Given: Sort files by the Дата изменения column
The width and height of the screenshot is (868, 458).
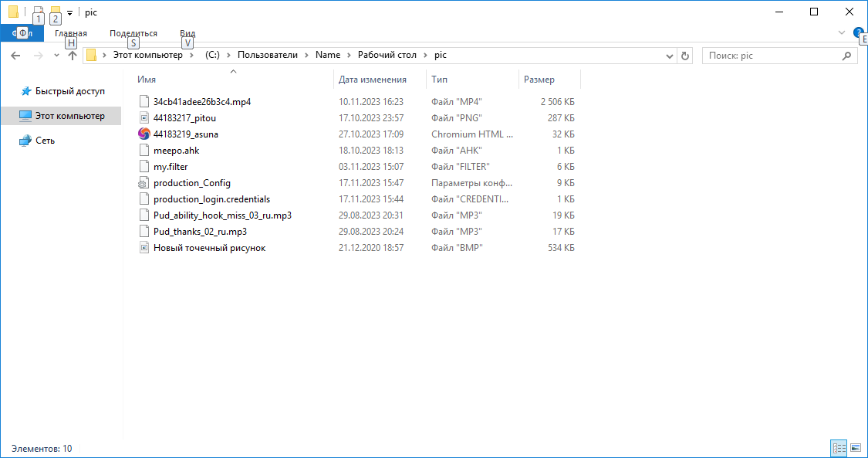Looking at the screenshot, I should 373,80.
